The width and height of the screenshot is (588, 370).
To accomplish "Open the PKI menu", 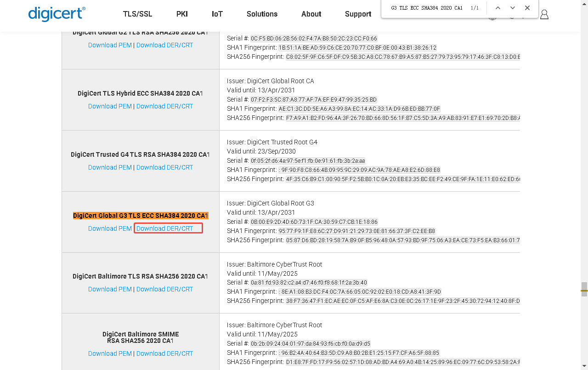I will 182,14.
